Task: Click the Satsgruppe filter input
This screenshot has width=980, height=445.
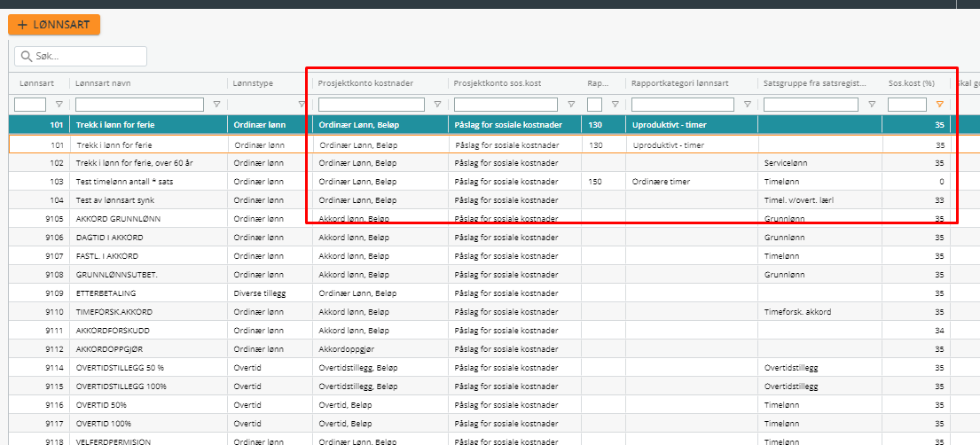Action: point(811,105)
